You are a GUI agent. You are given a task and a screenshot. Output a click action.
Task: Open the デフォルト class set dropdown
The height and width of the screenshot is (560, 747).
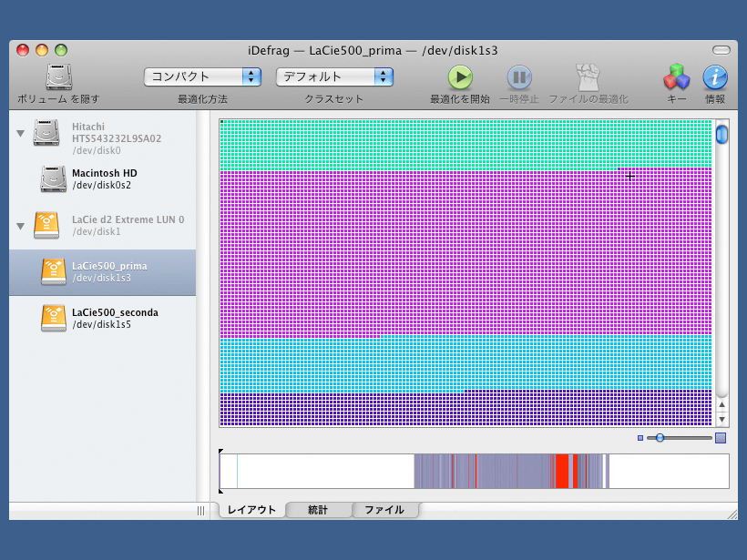pyautogui.click(x=334, y=76)
